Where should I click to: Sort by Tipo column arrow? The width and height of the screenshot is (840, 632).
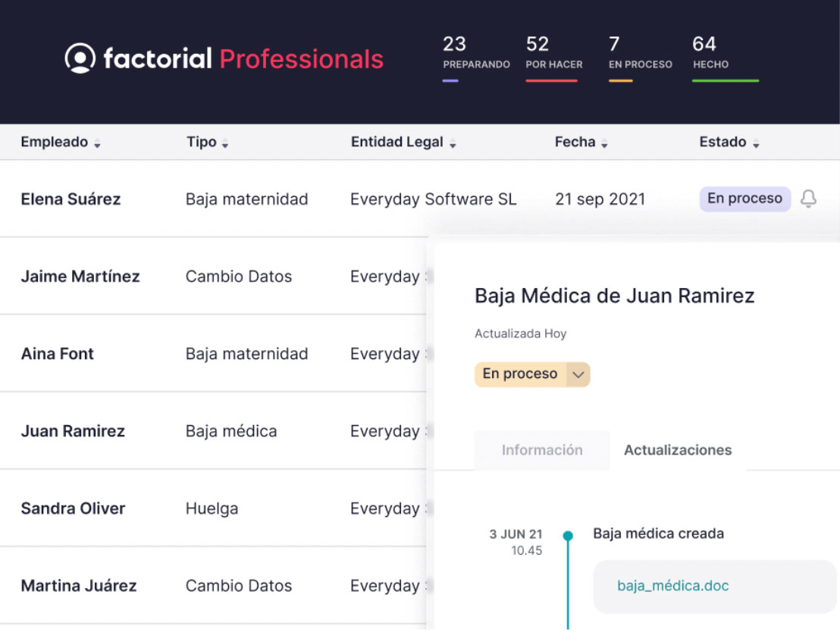tap(225, 144)
